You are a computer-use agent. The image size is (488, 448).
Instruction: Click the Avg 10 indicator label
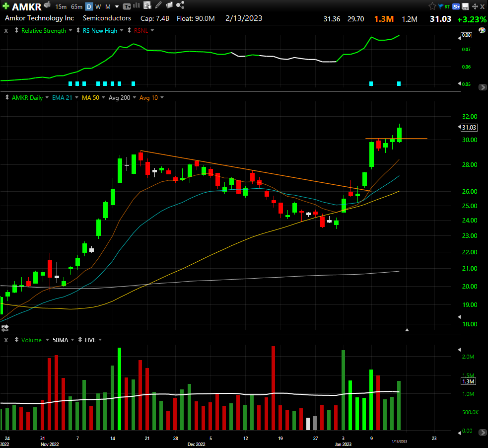click(148, 98)
